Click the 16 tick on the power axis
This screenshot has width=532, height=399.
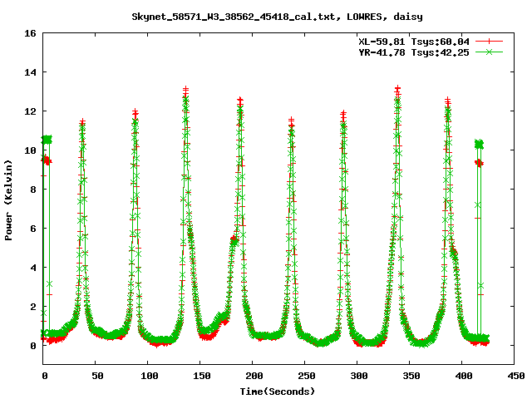(x=30, y=33)
